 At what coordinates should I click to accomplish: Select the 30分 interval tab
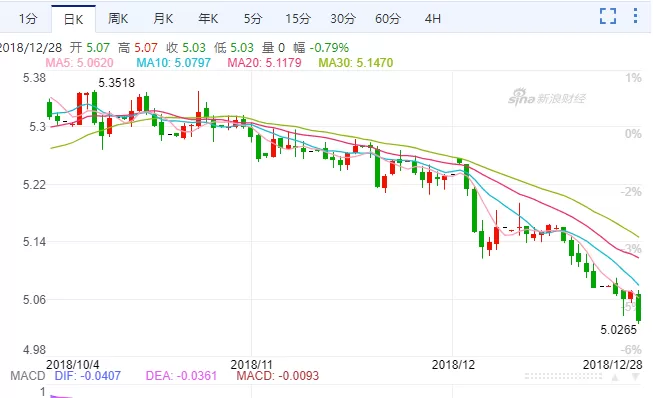tap(343, 19)
